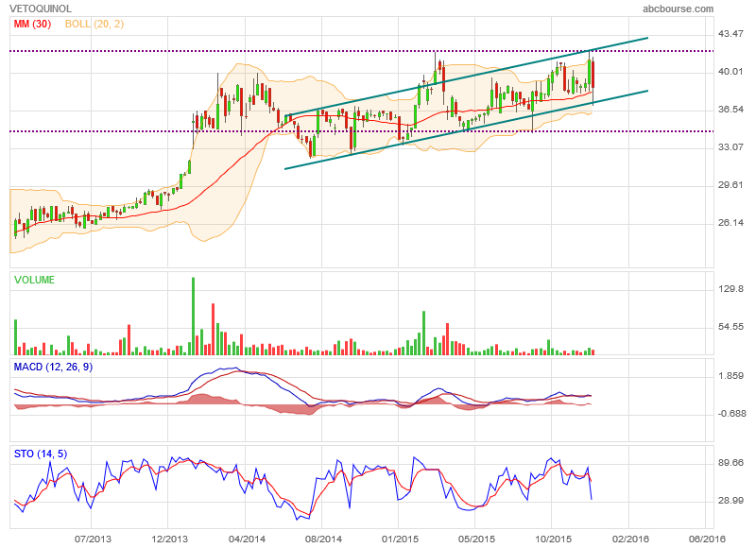Viewport: 756px width, 548px height.
Task: Click the 07/2013 date label
Action: coord(93,539)
